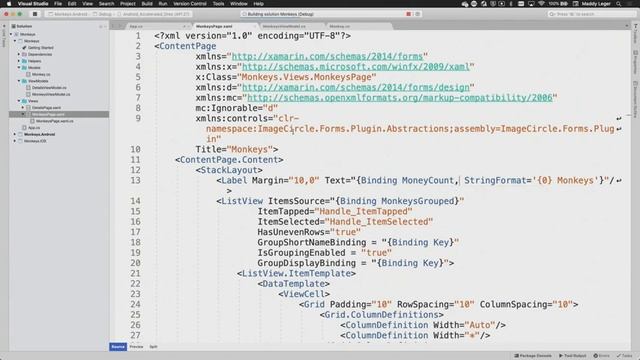Click the top-right search field
The height and width of the screenshot is (360, 640).
591,14
